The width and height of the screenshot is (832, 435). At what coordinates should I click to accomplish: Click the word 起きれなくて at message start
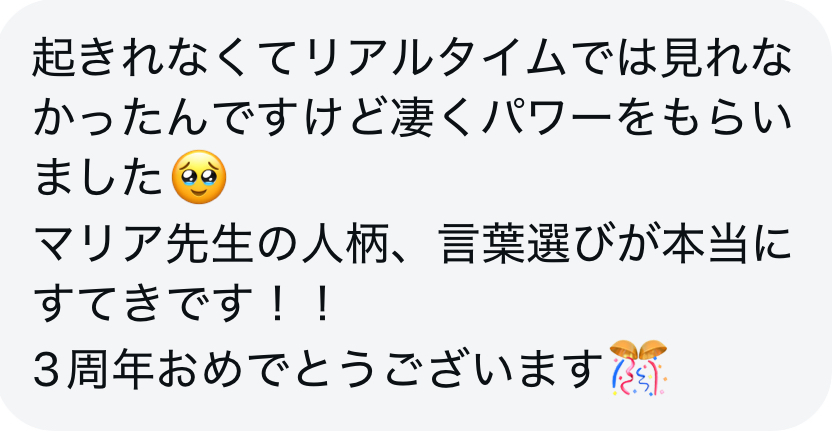(167, 57)
